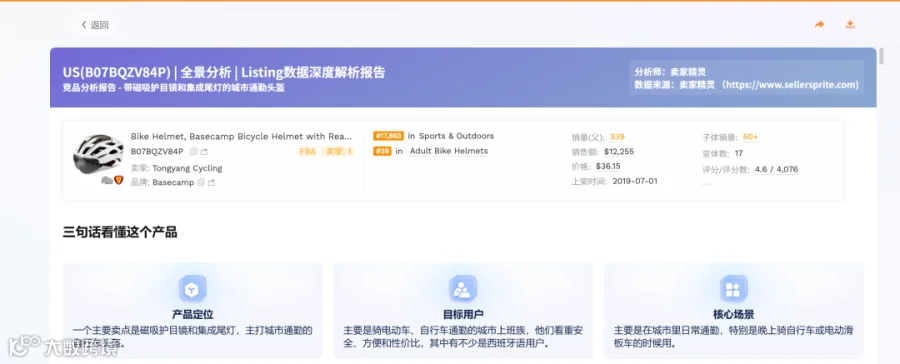Open external link icon next to Basecamp
This screenshot has height=364, width=900.
211,183
